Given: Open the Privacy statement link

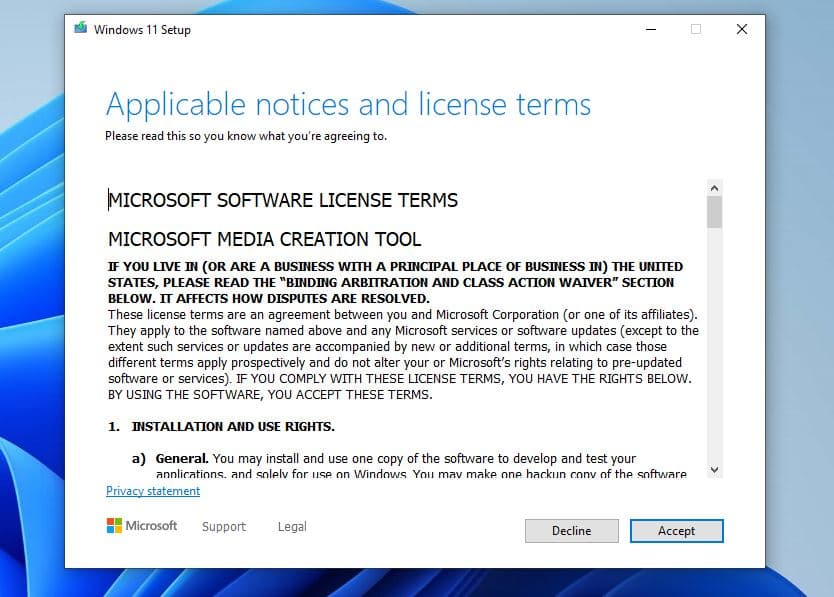Looking at the screenshot, I should 153,491.
